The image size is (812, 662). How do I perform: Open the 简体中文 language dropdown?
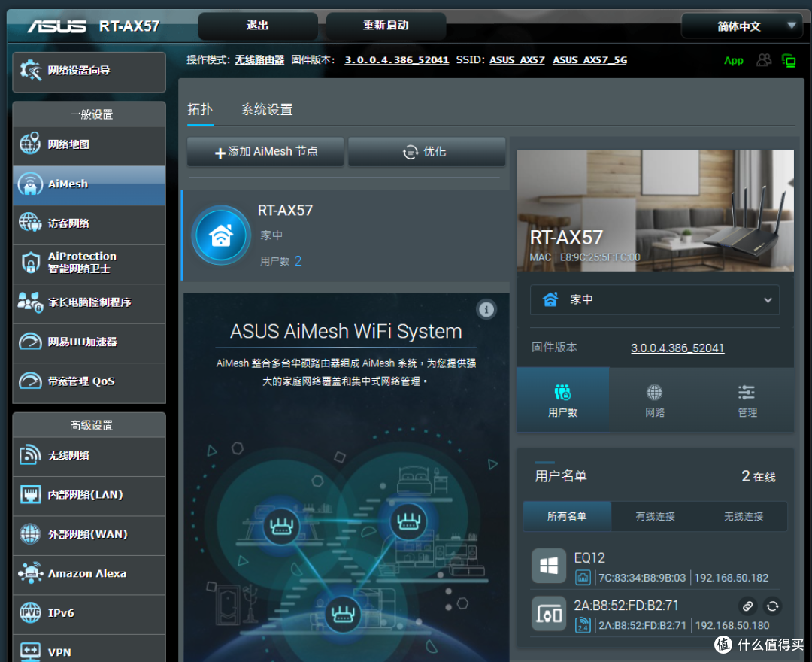tap(741, 26)
